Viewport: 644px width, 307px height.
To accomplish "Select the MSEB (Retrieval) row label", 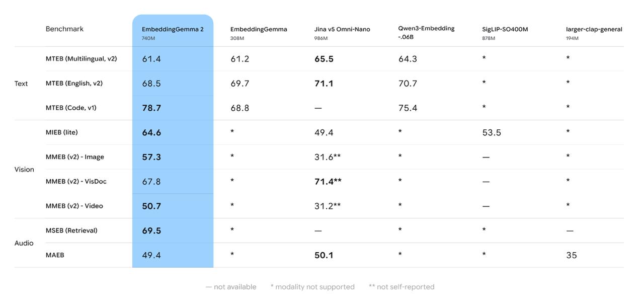I will (x=71, y=231).
